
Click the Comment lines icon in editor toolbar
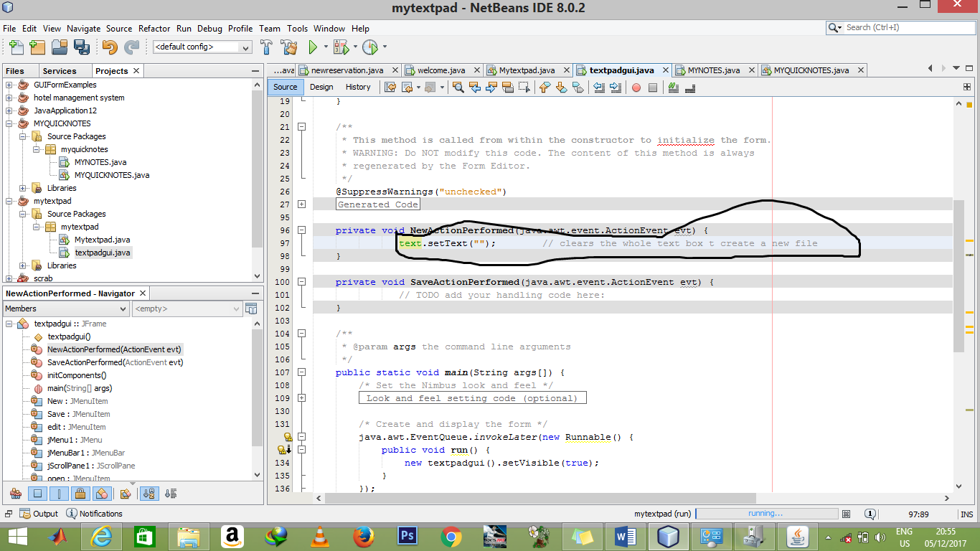coord(673,88)
